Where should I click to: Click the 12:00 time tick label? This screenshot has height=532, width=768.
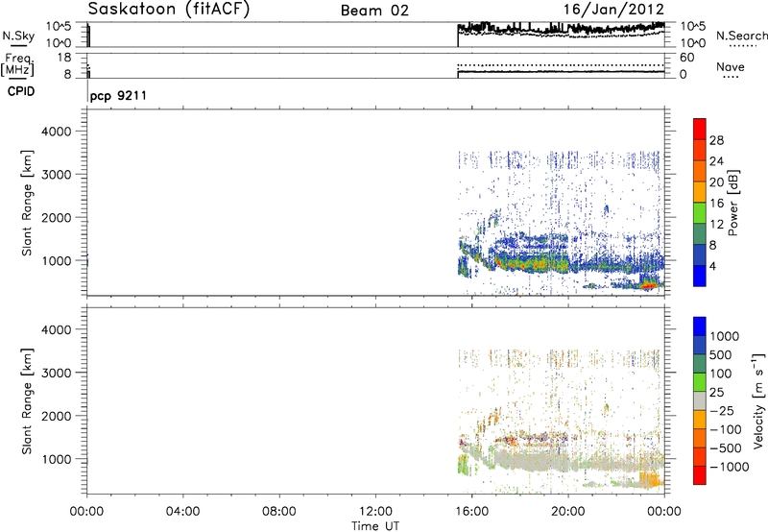(375, 512)
